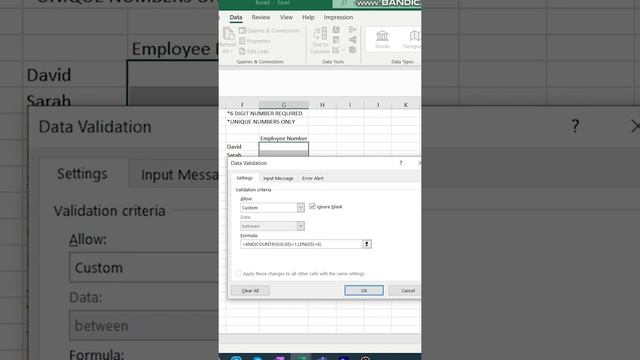The width and height of the screenshot is (640, 360).
Task: Select column G header
Action: tap(284, 105)
